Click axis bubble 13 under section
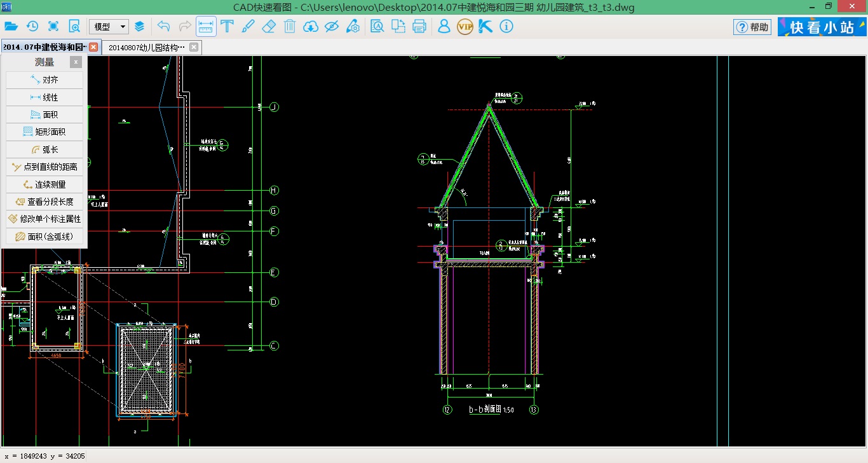The image size is (868, 463). pyautogui.click(x=534, y=410)
